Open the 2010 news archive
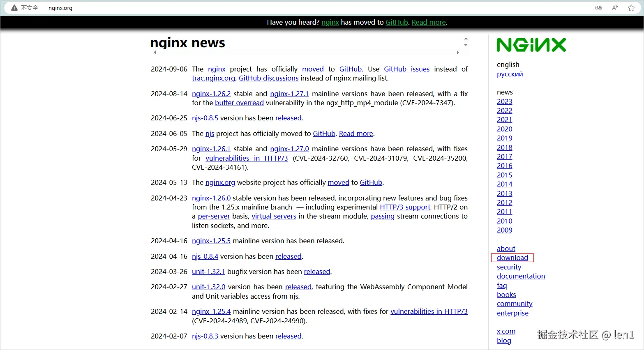The height and width of the screenshot is (350, 644). (x=504, y=221)
